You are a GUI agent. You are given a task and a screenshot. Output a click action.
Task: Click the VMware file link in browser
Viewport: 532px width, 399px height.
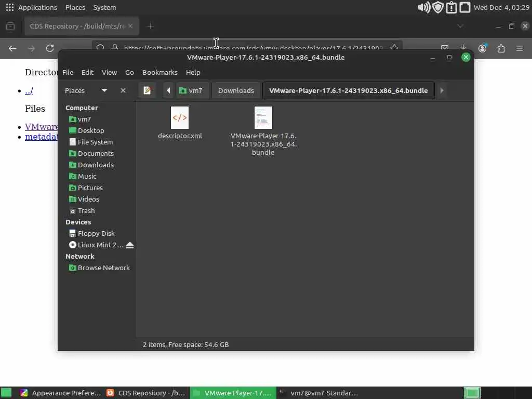tap(42, 127)
